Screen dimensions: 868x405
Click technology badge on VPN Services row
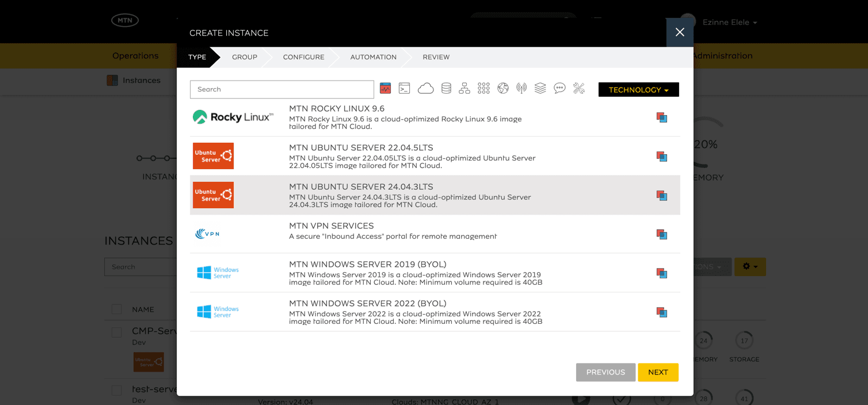(x=662, y=234)
